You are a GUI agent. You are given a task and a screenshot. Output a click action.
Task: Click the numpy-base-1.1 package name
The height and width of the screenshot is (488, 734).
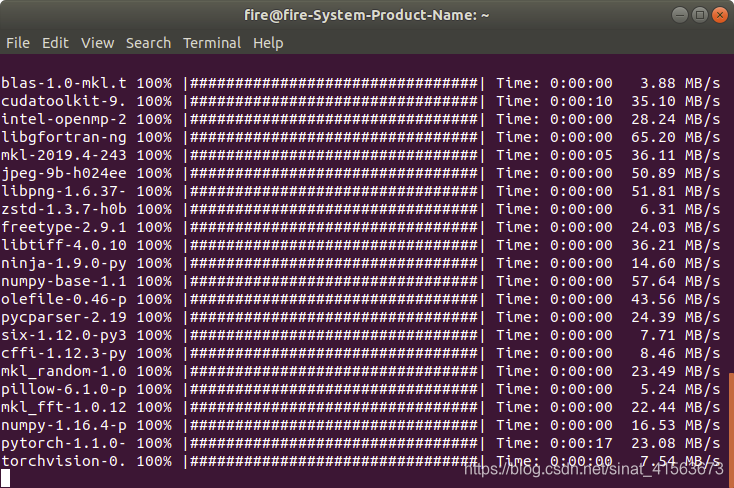64,281
